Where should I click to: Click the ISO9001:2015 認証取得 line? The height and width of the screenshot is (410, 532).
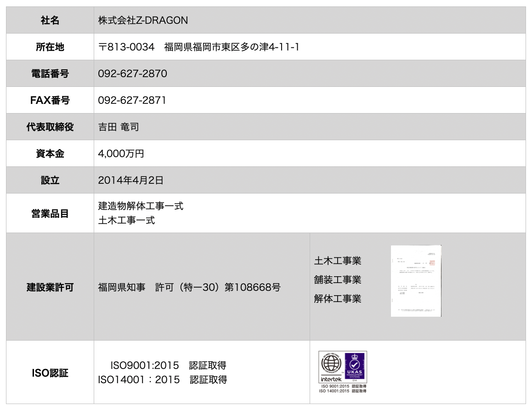pyautogui.click(x=168, y=365)
